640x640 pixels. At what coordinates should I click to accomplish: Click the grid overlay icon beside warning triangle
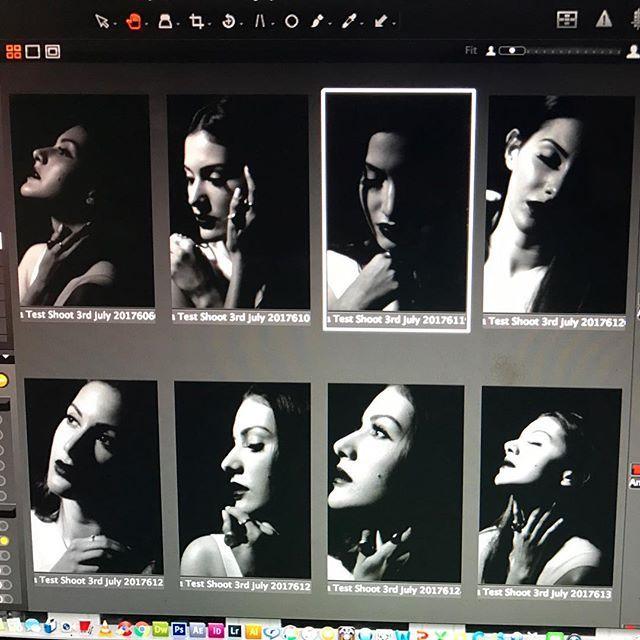coord(567,19)
